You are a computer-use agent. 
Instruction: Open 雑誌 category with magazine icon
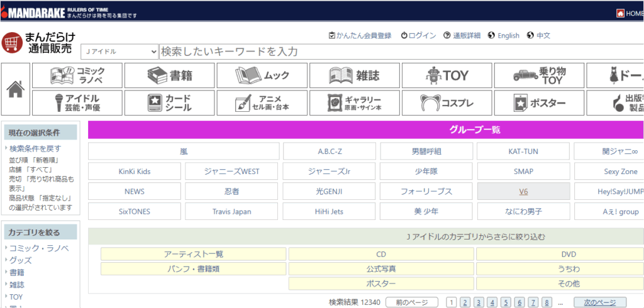(355, 75)
